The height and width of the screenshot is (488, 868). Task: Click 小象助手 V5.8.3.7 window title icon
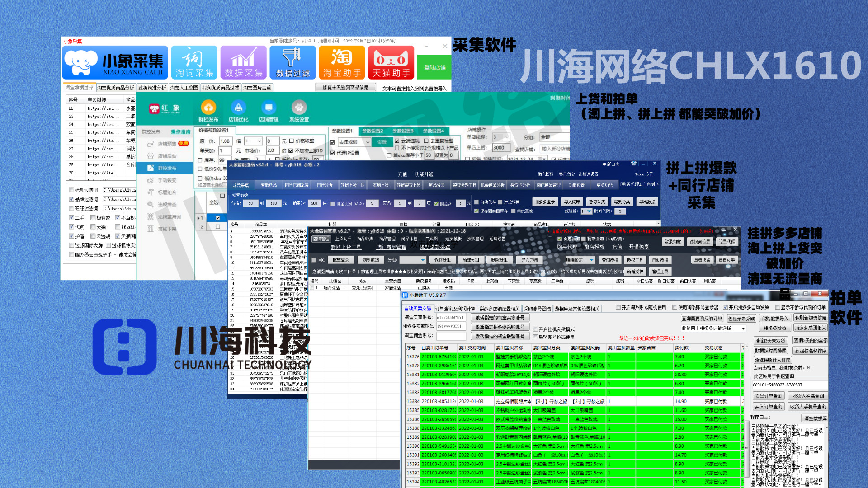(405, 295)
